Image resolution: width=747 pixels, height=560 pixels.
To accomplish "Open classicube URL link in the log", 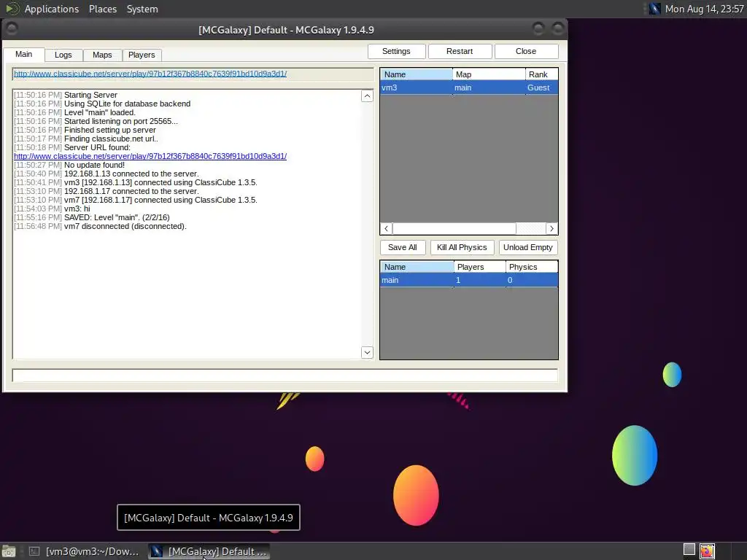I will tap(150, 156).
